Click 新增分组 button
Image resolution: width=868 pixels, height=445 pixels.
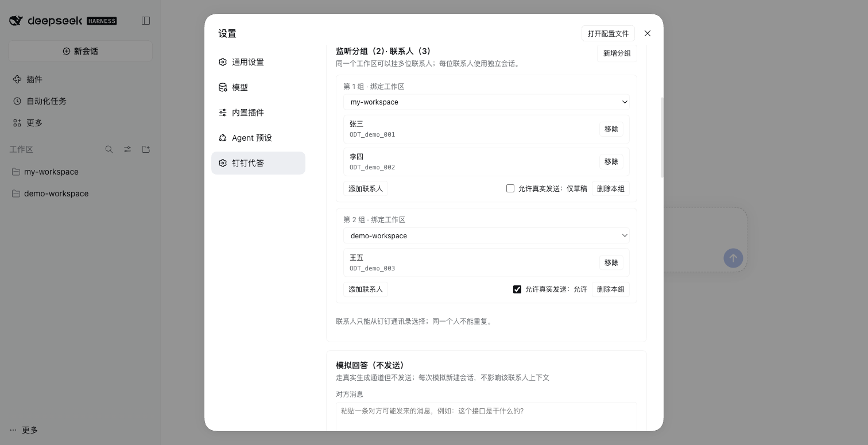617,53
